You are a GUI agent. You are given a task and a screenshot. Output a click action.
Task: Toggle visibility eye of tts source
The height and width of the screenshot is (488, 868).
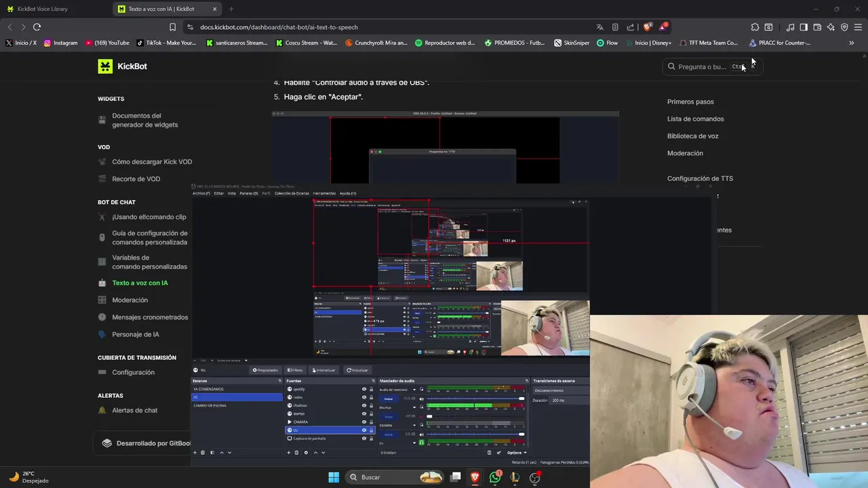364,430
